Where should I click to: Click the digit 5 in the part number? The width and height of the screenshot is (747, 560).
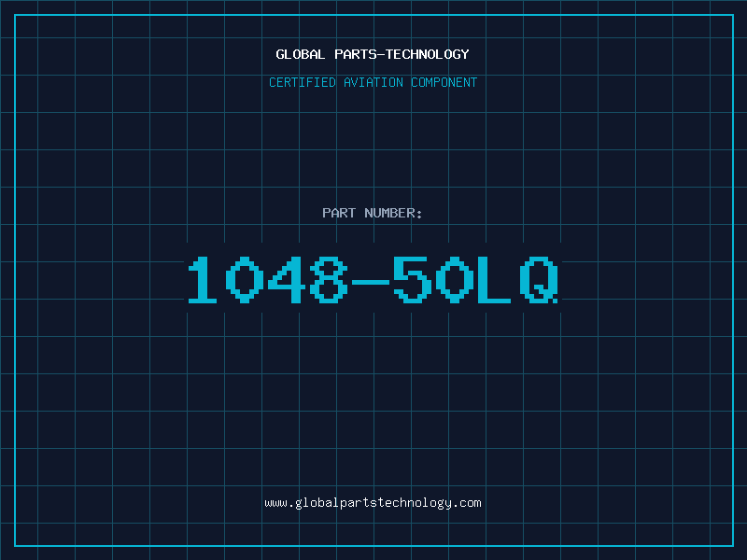tap(413, 279)
